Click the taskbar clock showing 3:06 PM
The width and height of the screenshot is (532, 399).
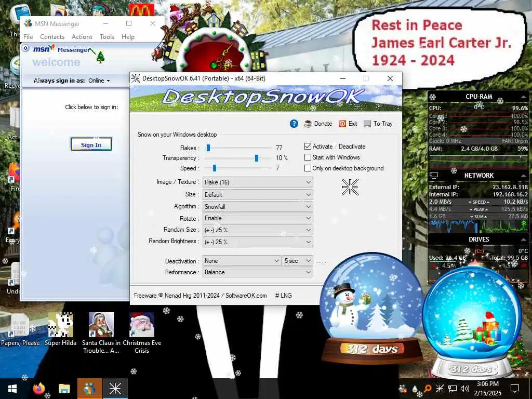tap(487, 389)
